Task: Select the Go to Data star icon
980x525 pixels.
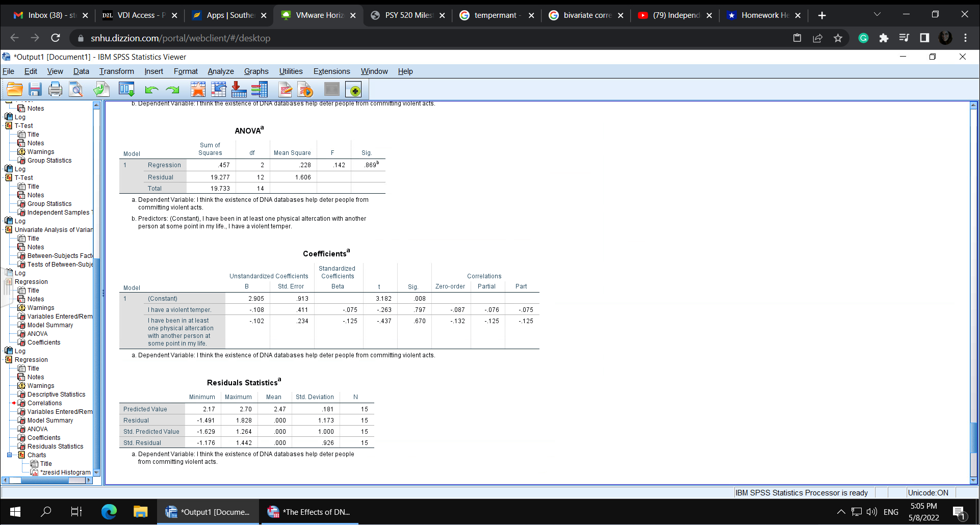Action: coord(198,89)
